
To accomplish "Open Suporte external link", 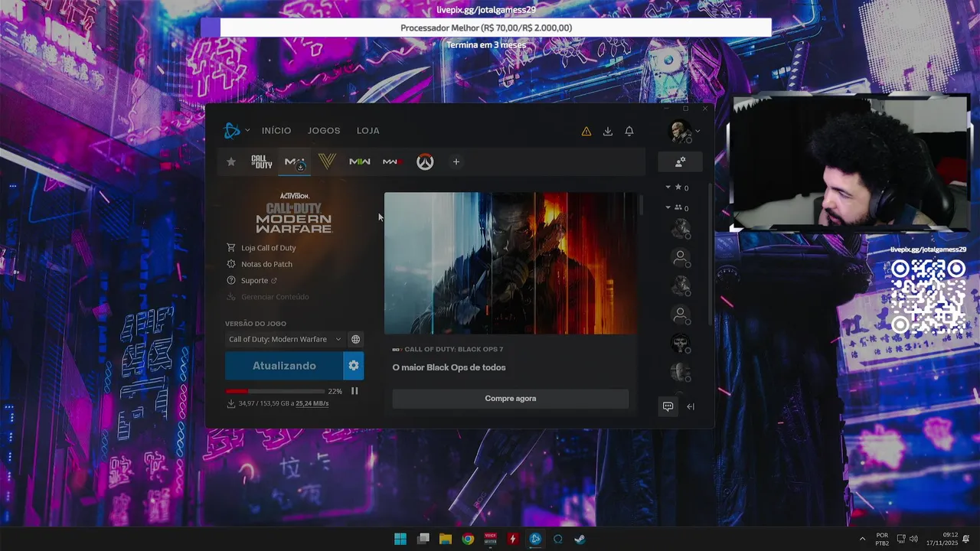I will click(x=252, y=281).
